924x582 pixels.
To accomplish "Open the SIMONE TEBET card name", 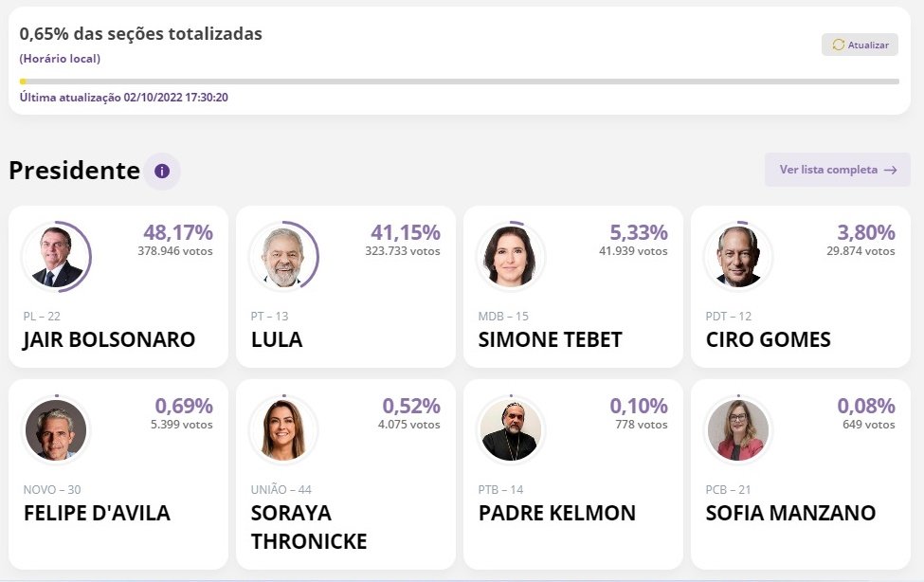I will pos(550,339).
